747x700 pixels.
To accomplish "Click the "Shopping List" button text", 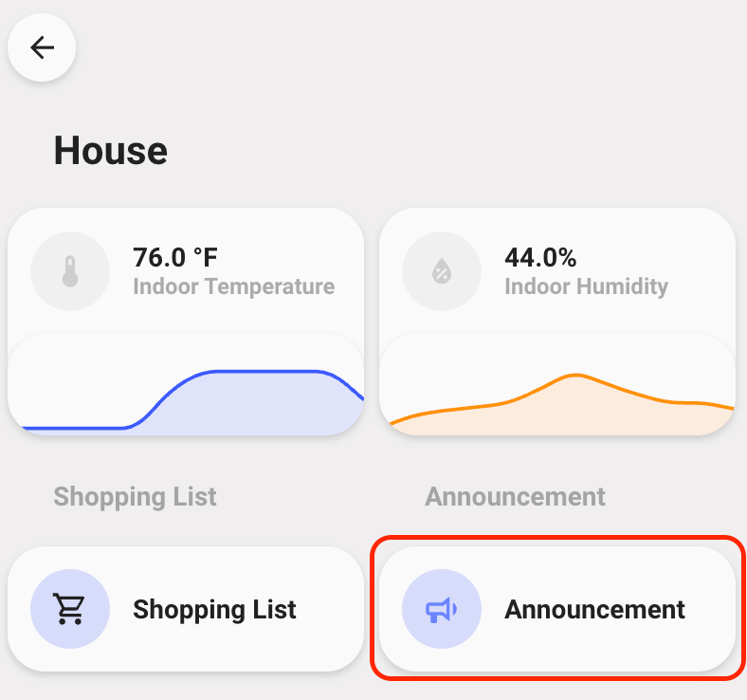I will tap(214, 609).
